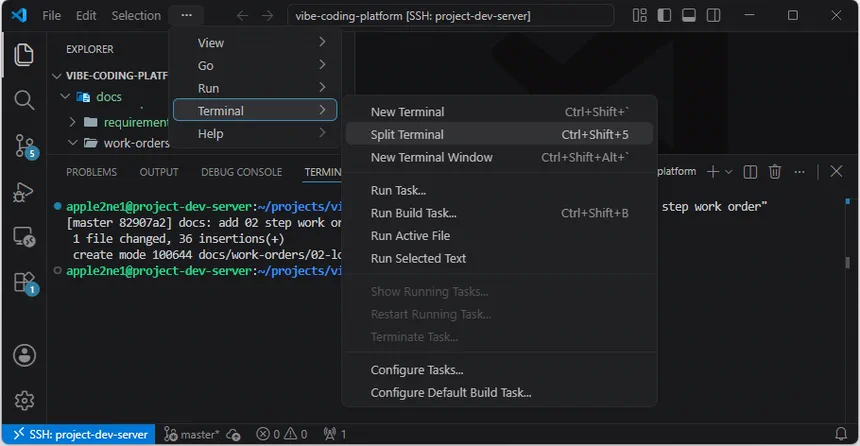Select Run Task... menu item
This screenshot has width=860, height=446.
(499, 190)
